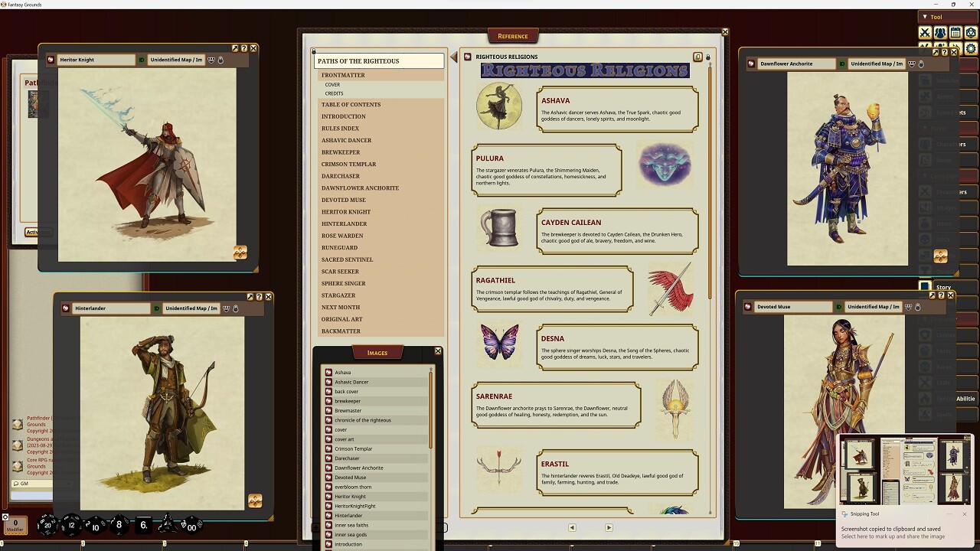
Task: Open the party sheet people icon
Action: point(940,33)
